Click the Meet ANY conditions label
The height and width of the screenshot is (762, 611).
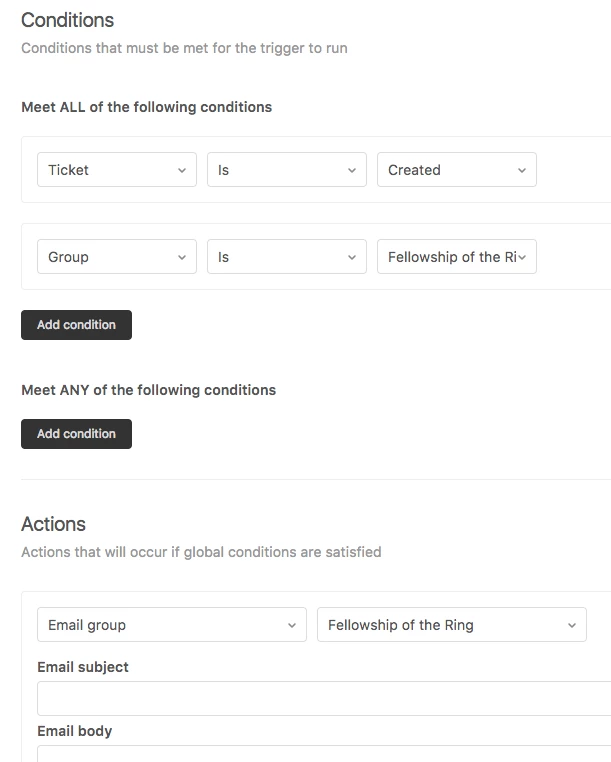point(148,390)
